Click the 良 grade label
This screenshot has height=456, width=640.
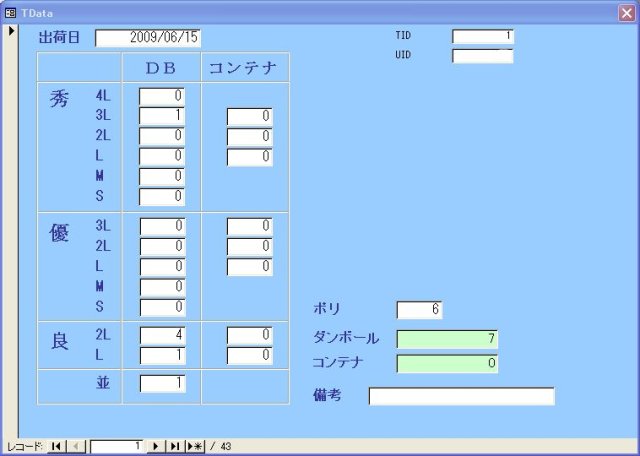point(60,342)
